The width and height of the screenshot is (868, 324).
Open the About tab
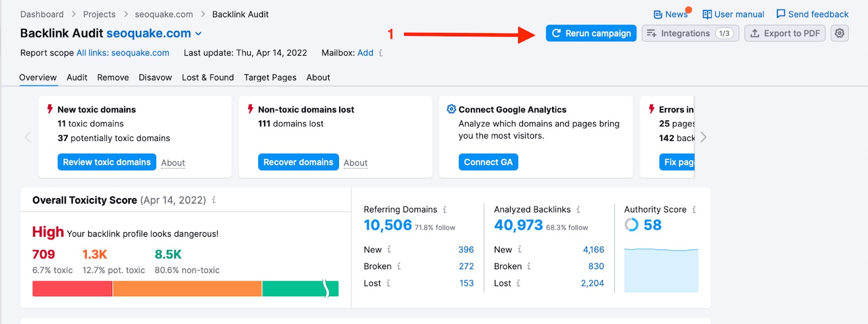click(318, 77)
